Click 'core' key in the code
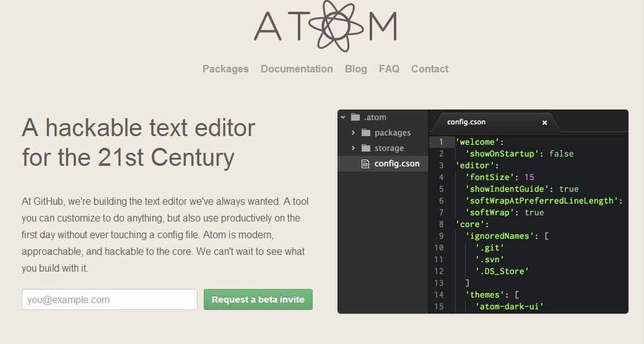This screenshot has height=344, width=644. click(469, 225)
